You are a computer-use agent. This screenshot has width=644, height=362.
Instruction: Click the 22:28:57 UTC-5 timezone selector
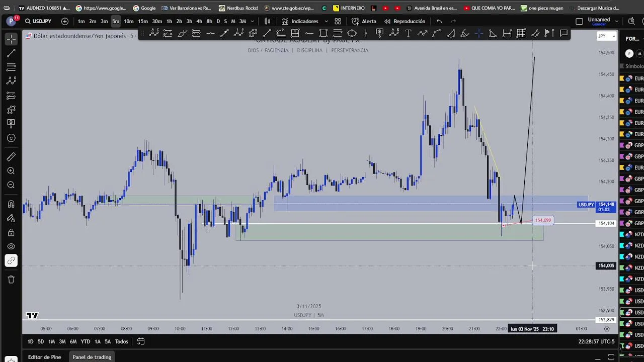click(597, 341)
